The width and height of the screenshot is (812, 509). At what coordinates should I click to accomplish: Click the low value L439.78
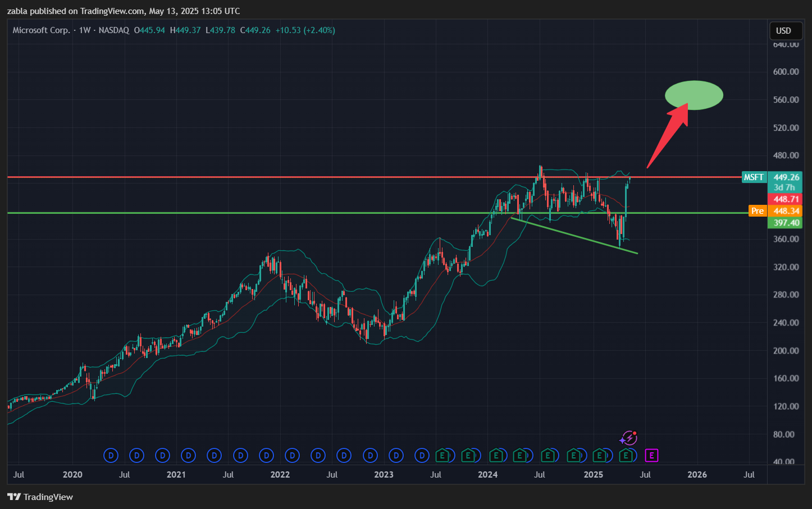point(221,30)
